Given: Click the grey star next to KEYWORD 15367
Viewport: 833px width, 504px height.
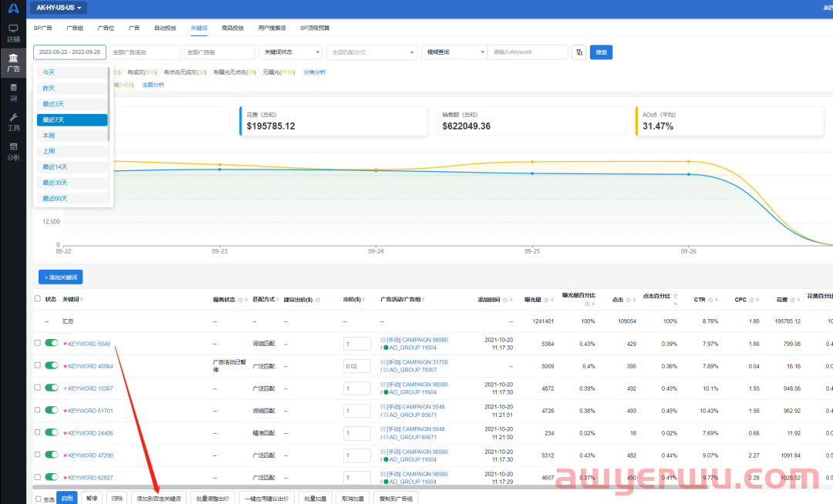Looking at the screenshot, I should (66, 388).
